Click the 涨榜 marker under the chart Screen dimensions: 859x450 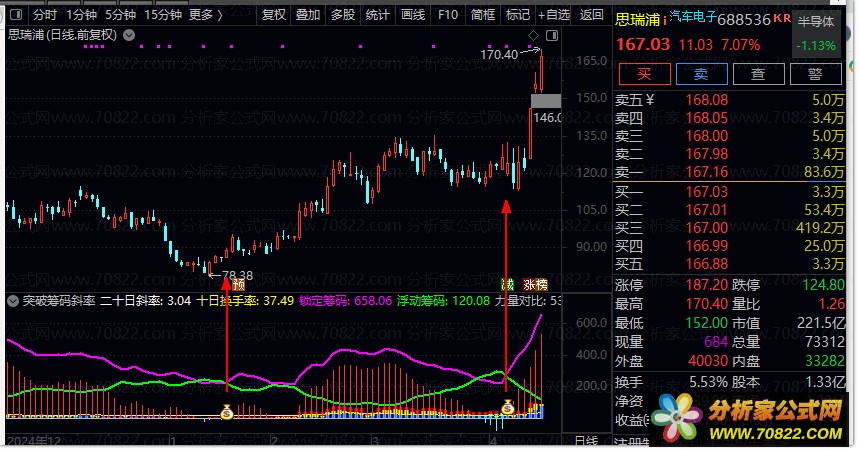(x=535, y=284)
